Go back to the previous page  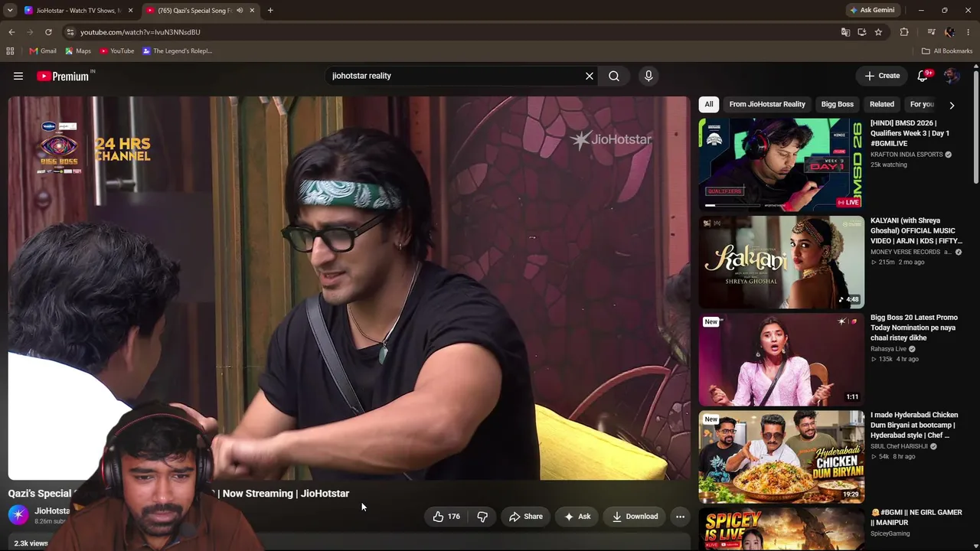(x=11, y=32)
